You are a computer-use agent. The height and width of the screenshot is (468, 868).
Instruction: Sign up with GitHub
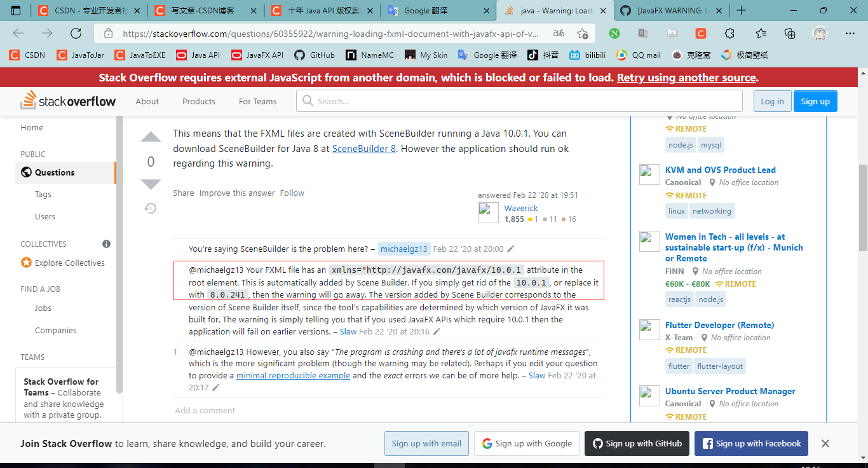tap(637, 443)
